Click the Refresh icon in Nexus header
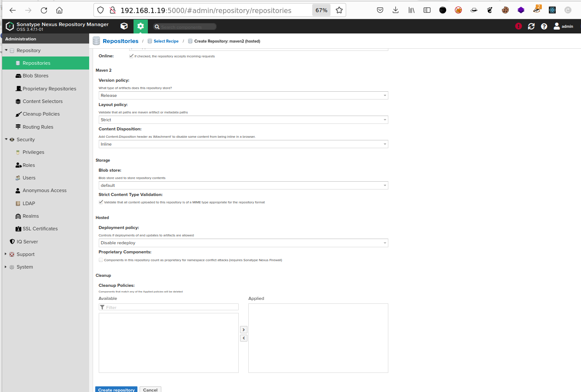 (531, 26)
